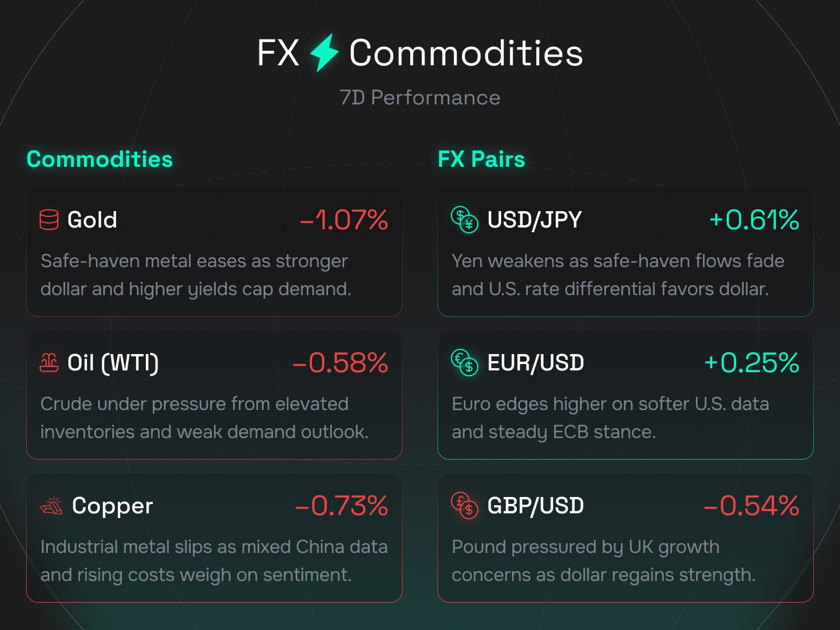Click the lightning bolt logo icon
The height and width of the screenshot is (630, 840).
tap(324, 52)
